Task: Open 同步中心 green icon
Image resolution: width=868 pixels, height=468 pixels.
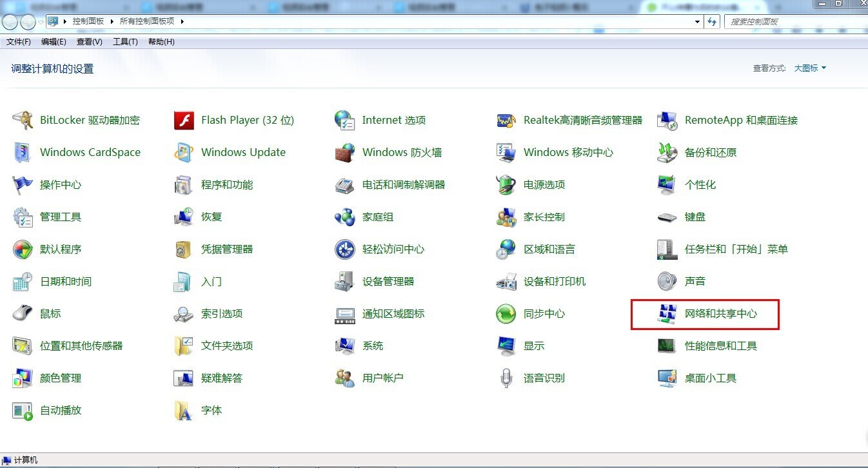Action: (506, 313)
